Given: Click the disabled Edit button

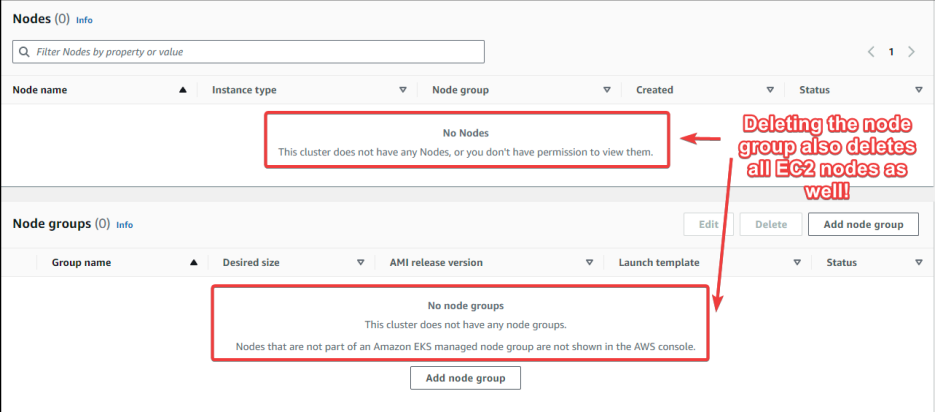Looking at the screenshot, I should pyautogui.click(x=708, y=225).
